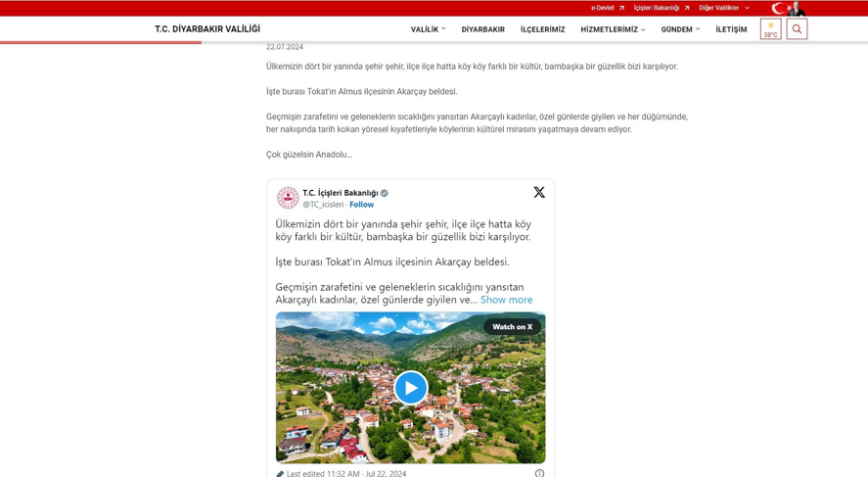Open the site search icon
The height and width of the screenshot is (477, 868).
[797, 28]
